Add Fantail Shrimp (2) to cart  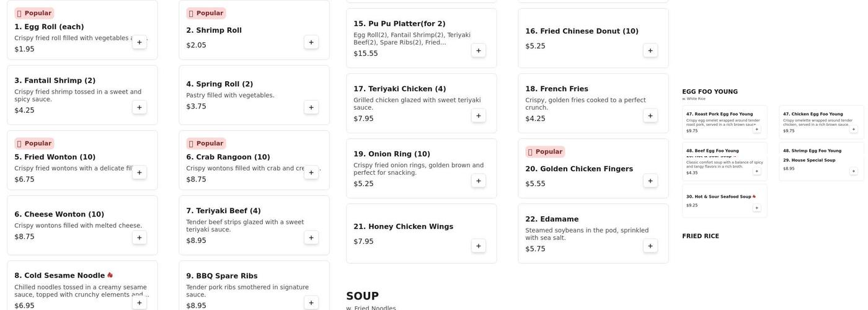(139, 107)
